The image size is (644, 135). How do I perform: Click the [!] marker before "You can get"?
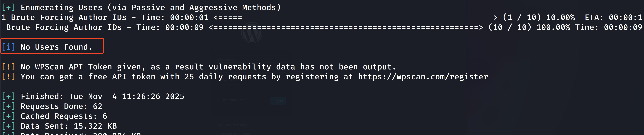pos(9,77)
